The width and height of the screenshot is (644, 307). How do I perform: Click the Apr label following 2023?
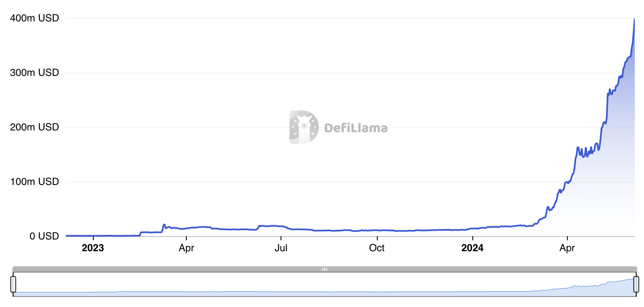pos(186,248)
